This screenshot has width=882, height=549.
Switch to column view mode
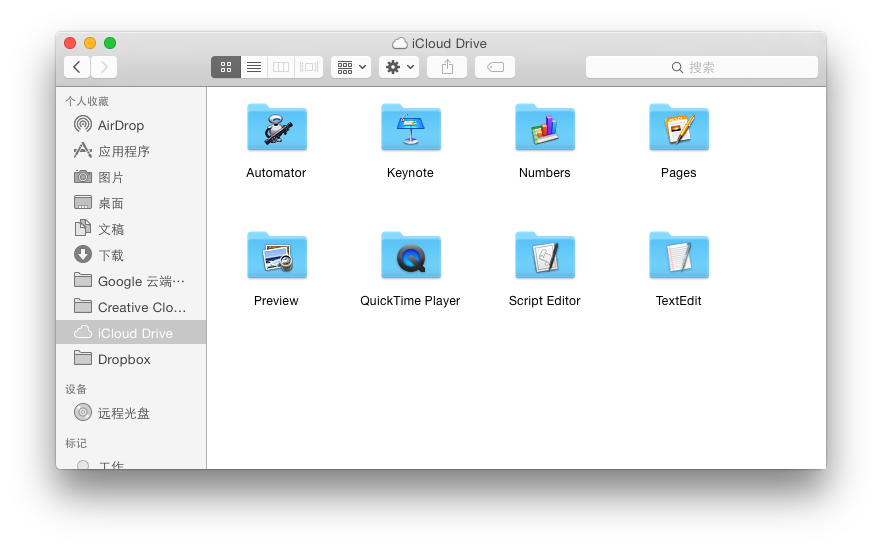(281, 67)
